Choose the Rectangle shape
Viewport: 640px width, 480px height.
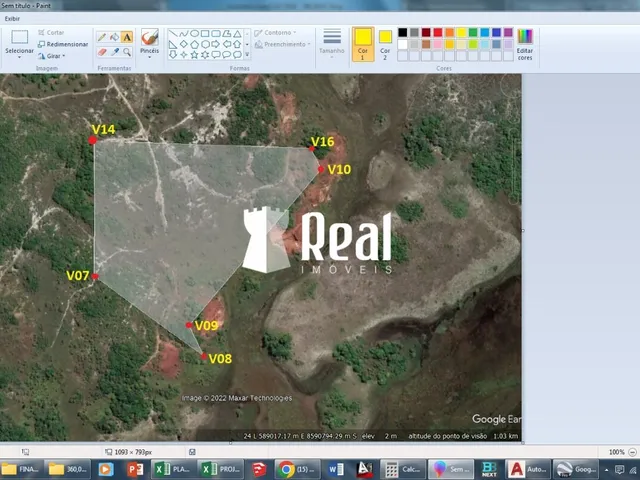tap(205, 33)
